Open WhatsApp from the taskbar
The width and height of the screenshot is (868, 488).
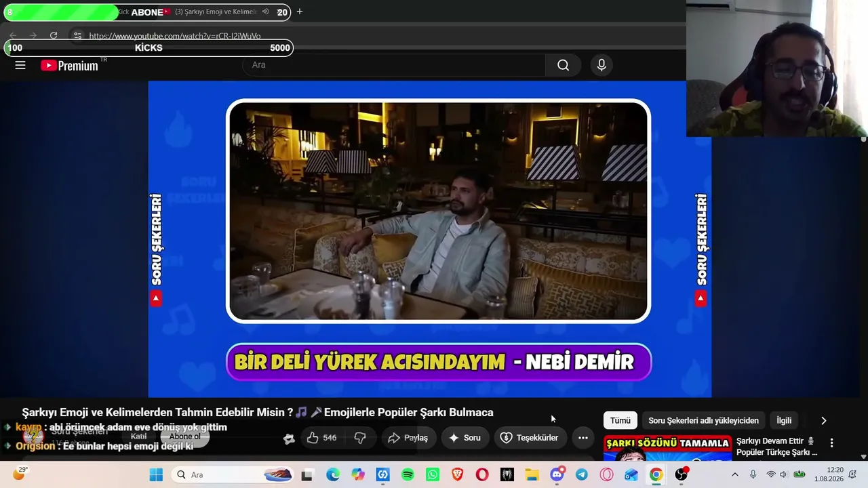[x=433, y=474]
